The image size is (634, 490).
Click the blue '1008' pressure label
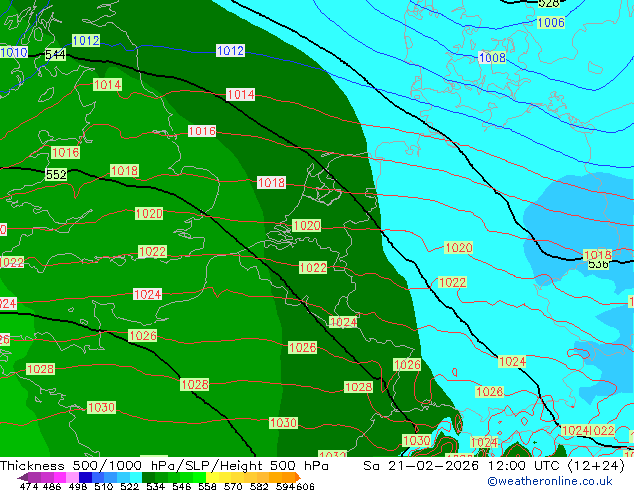tap(492, 58)
